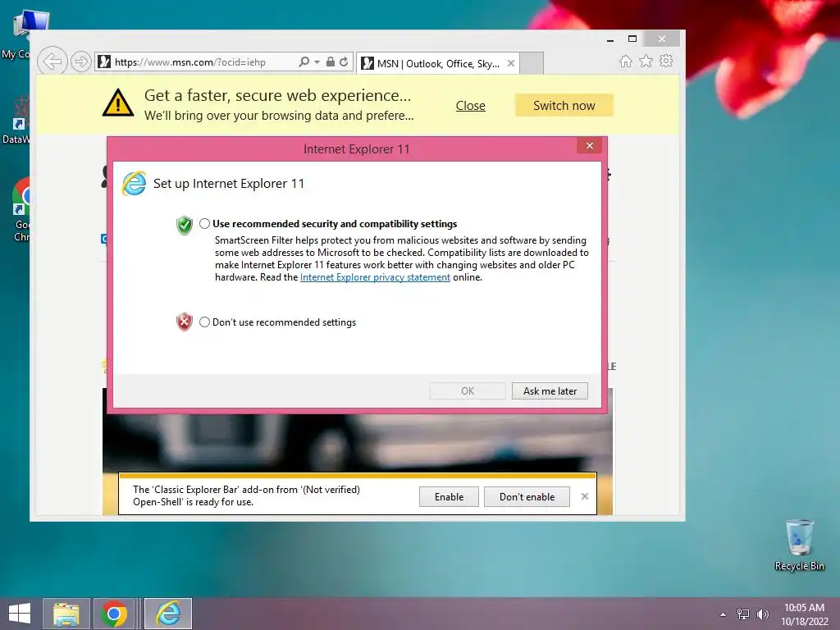Click the yellow warning triangle icon
The width and height of the screenshot is (840, 630).
pyautogui.click(x=118, y=103)
